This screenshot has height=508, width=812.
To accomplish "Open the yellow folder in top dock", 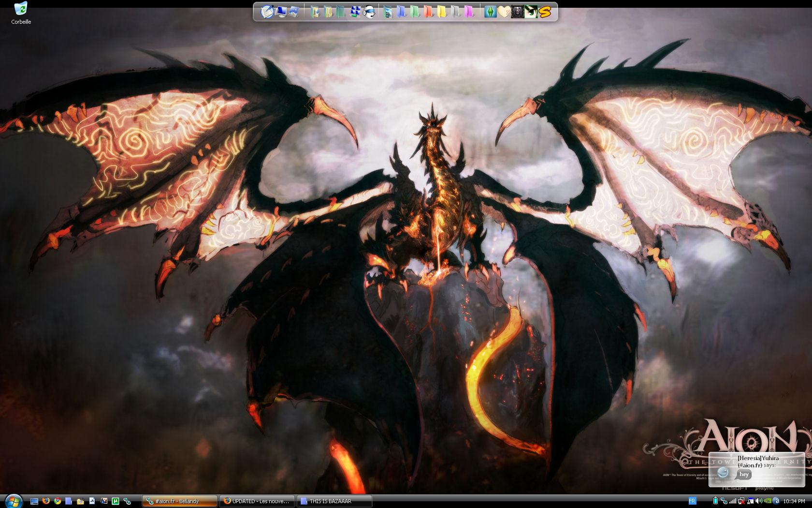I will click(x=441, y=12).
